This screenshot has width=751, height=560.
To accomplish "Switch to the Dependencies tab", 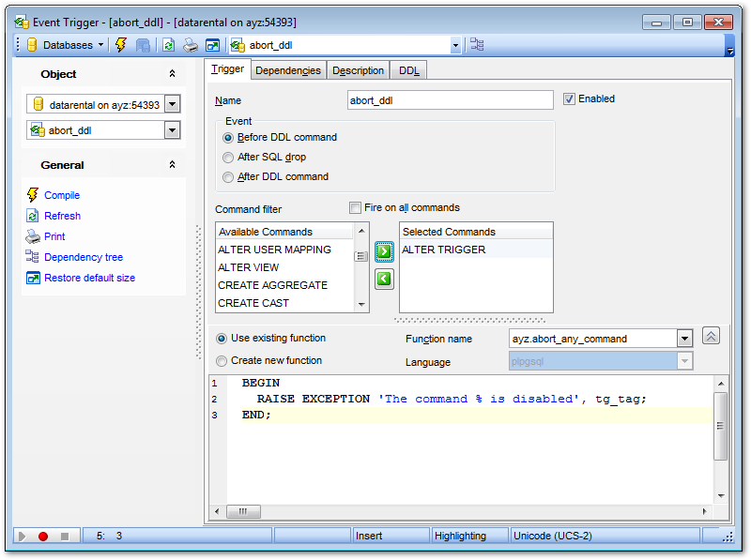I will (290, 69).
